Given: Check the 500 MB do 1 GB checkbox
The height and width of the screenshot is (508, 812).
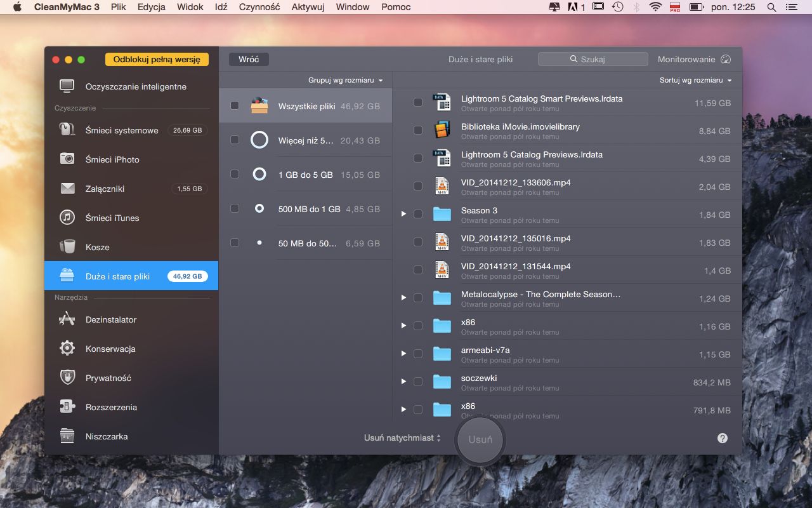Looking at the screenshot, I should (235, 208).
